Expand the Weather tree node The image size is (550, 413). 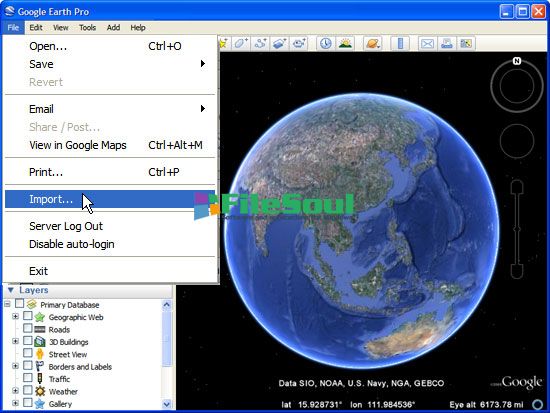tap(15, 391)
